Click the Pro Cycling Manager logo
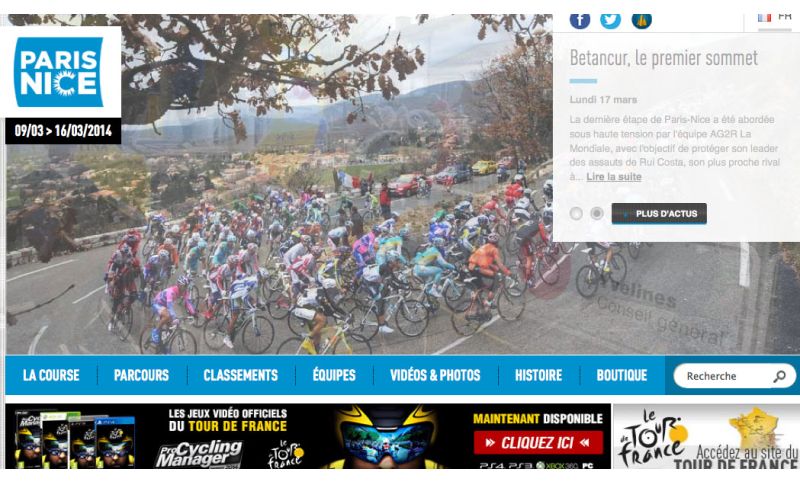Screen dimensions: 800x484 tap(199, 453)
